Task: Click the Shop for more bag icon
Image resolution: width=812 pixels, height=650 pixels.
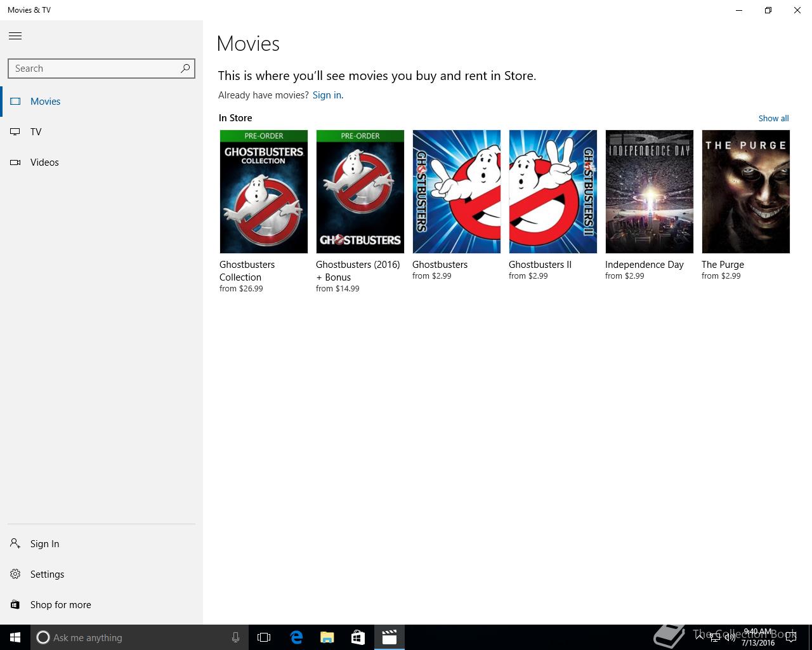Action: [15, 604]
